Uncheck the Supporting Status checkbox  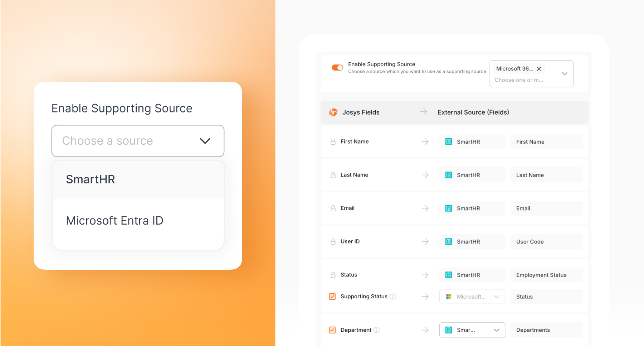332,297
